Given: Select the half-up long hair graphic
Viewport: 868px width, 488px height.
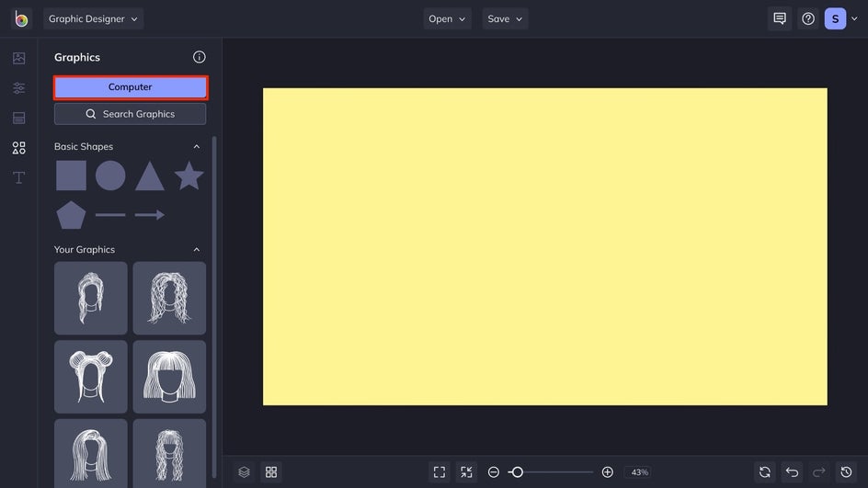Looking at the screenshot, I should (91, 453).
